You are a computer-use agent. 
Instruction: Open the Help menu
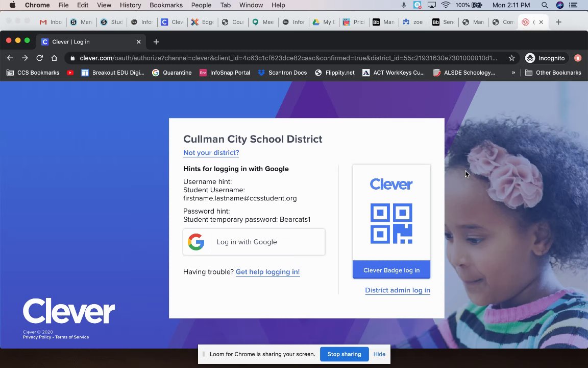click(x=278, y=5)
